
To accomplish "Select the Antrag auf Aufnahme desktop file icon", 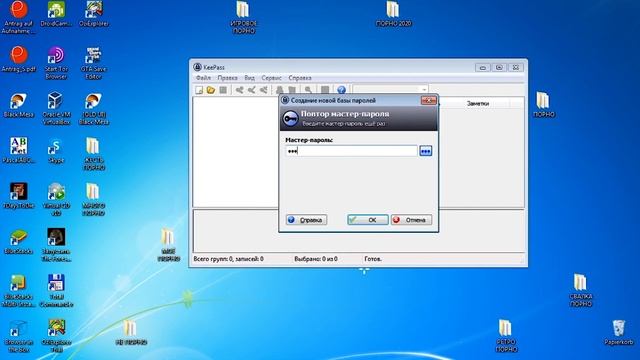I will click(19, 18).
